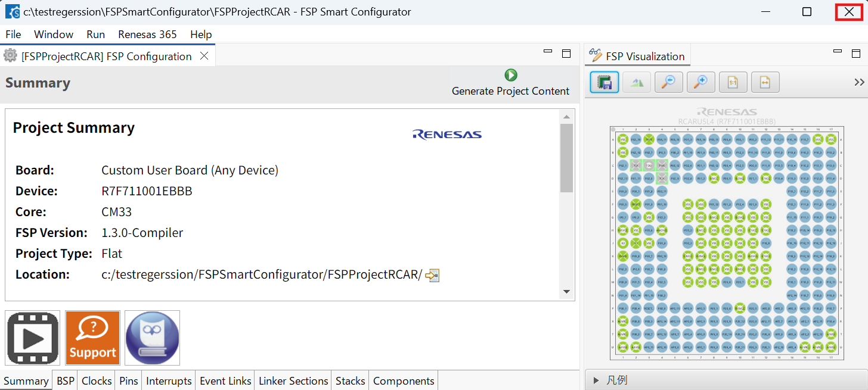This screenshot has height=390, width=868.
Task: Switch to the Interrupts tab
Action: [x=169, y=380]
